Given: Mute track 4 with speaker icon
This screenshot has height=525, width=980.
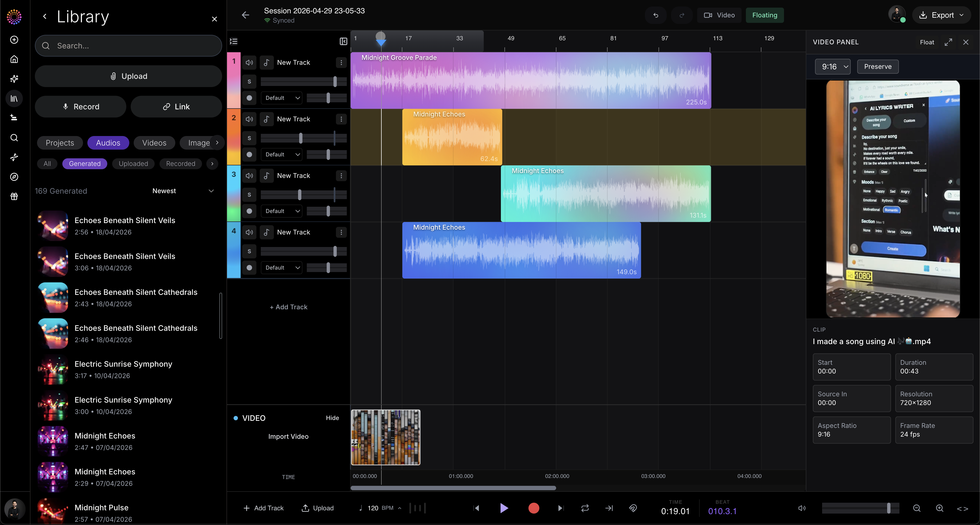Looking at the screenshot, I should pos(249,232).
